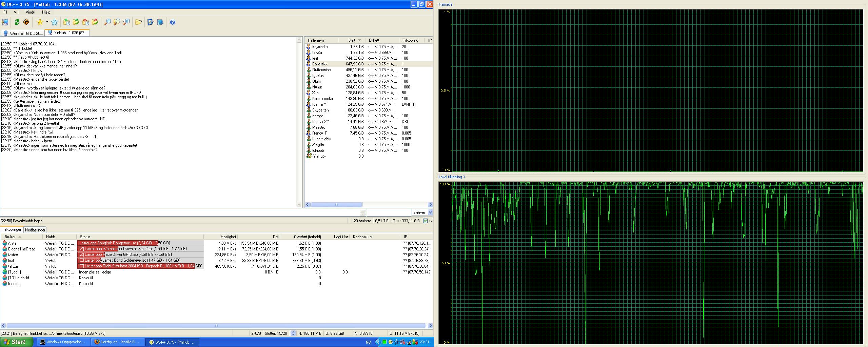The image size is (868, 347).
Task: Open Favorite Users blue star icon
Action: pyautogui.click(x=55, y=22)
